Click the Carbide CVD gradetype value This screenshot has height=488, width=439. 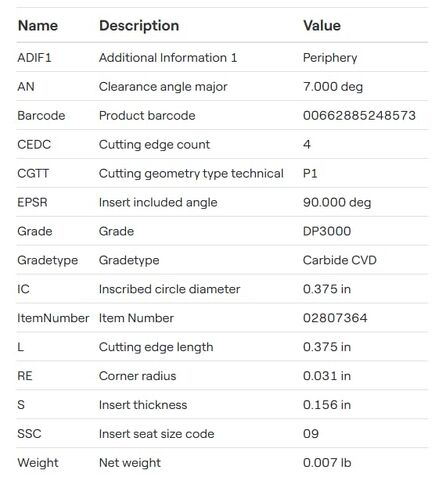pos(339,260)
